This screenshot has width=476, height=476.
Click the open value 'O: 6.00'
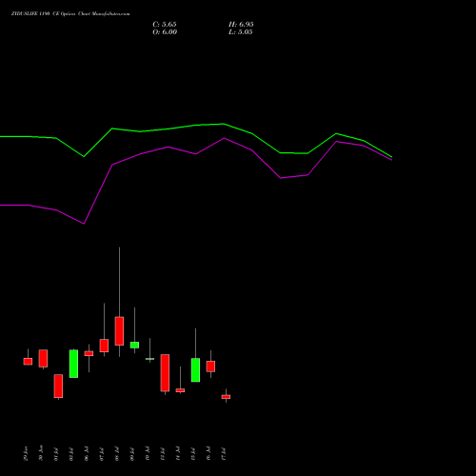pyautogui.click(x=165, y=32)
